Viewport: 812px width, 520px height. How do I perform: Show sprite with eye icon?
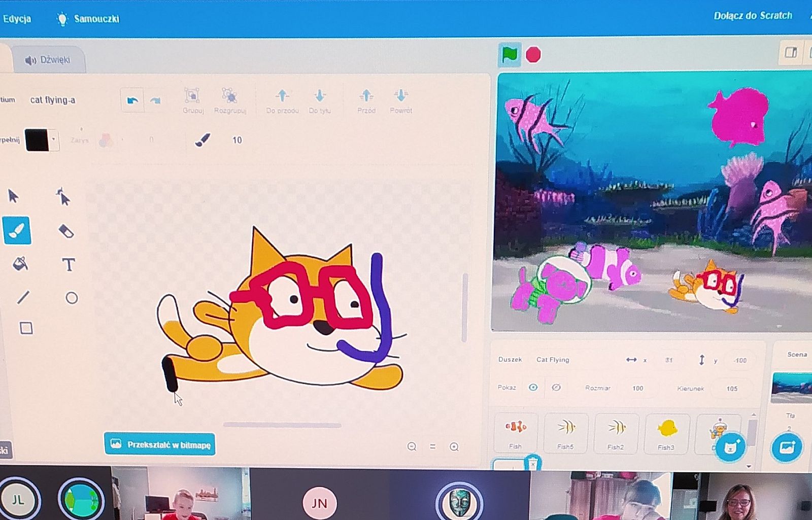[x=533, y=387]
